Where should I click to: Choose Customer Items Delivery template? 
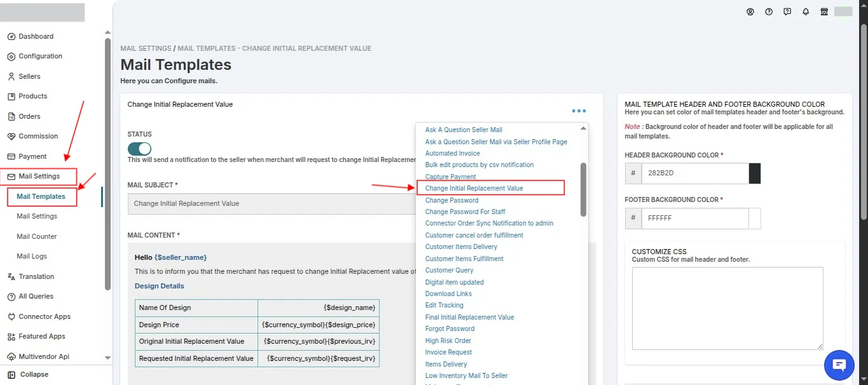(461, 247)
